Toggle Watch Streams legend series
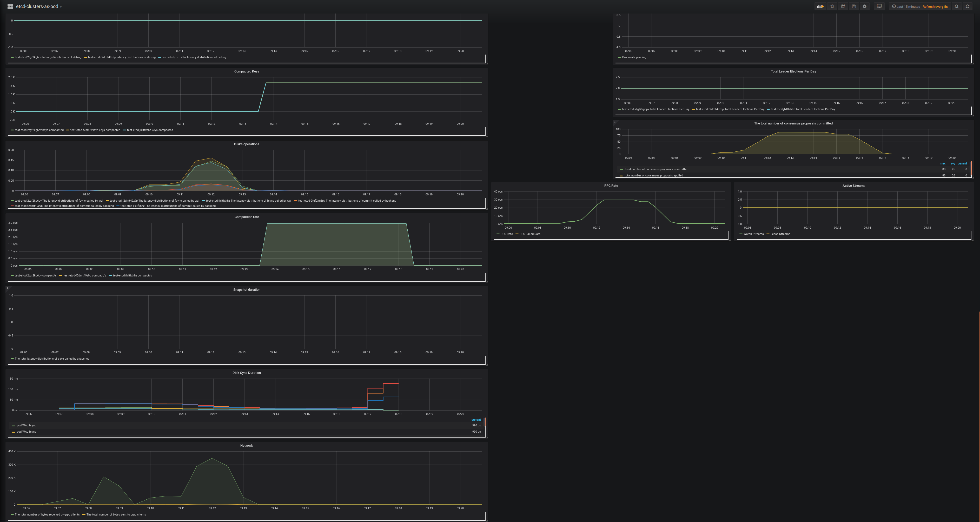 click(x=753, y=234)
